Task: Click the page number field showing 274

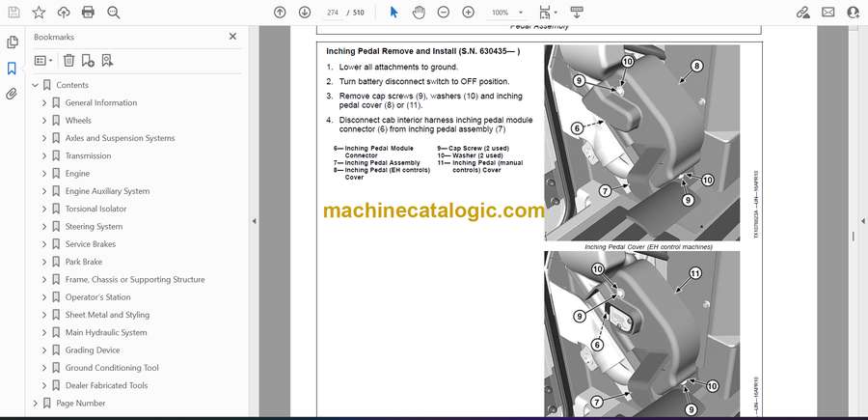Action: [333, 13]
